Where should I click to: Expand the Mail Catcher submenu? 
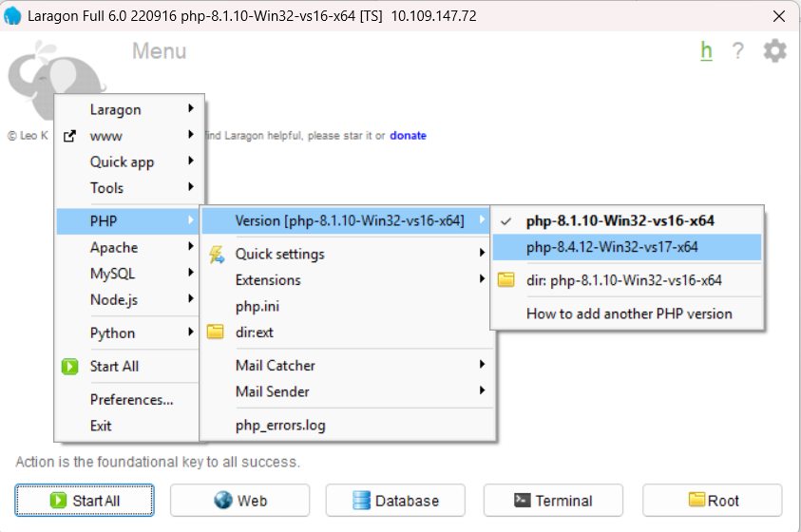click(x=276, y=366)
